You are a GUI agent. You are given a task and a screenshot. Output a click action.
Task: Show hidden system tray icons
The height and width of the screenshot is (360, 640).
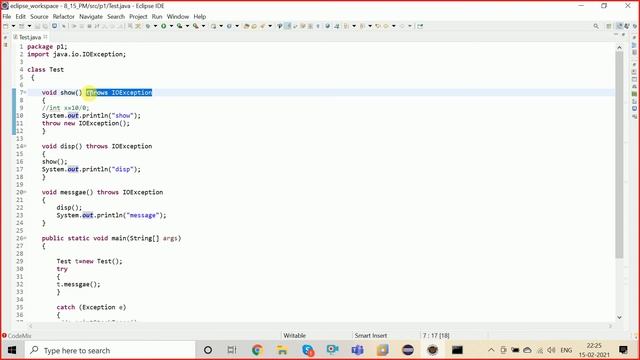[491, 350]
